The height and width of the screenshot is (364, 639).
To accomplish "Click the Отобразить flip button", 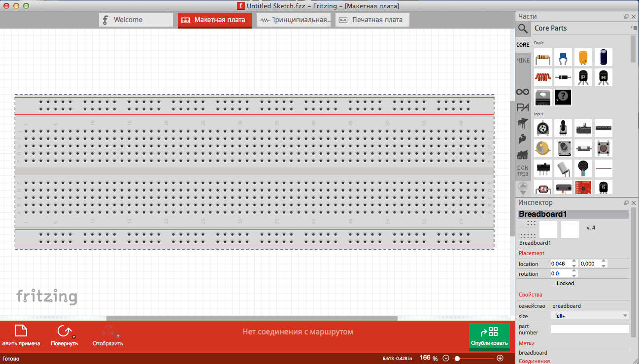I will pyautogui.click(x=108, y=335).
